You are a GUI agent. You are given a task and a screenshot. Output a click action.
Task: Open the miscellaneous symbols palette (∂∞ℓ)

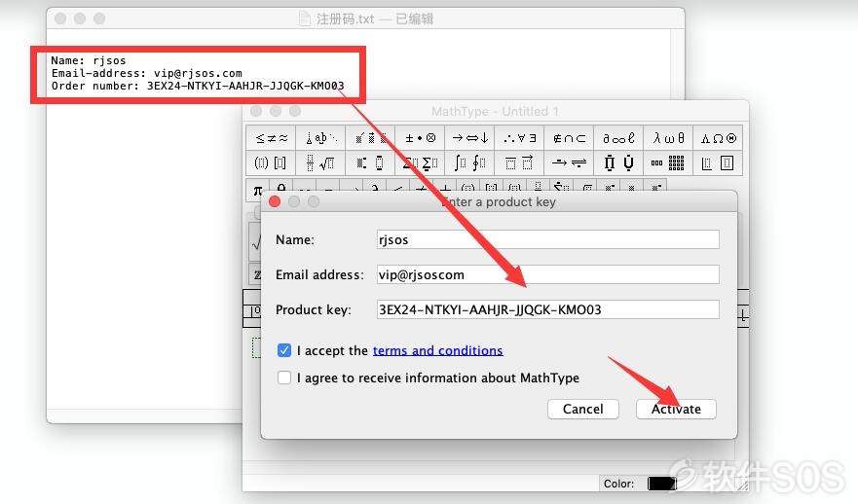[x=618, y=138]
